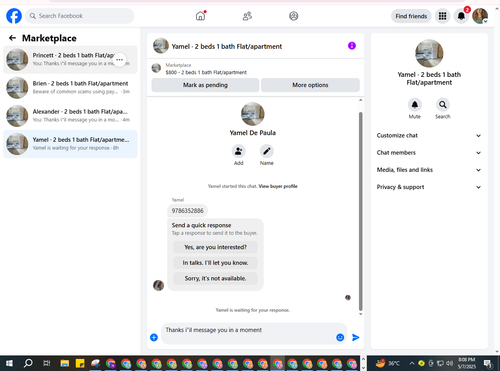Viewport: 500px width, 371px height.
Task: Open the View buyer profile link
Action: click(x=278, y=186)
